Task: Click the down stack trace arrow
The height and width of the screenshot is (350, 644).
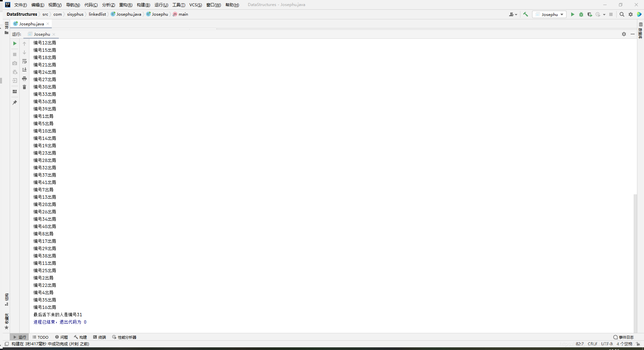Action: click(24, 52)
